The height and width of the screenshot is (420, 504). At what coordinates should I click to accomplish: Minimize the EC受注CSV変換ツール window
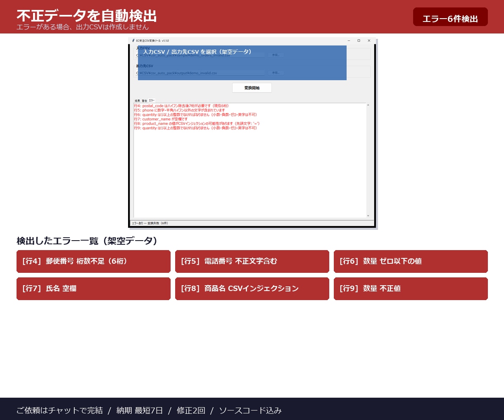[x=349, y=41]
